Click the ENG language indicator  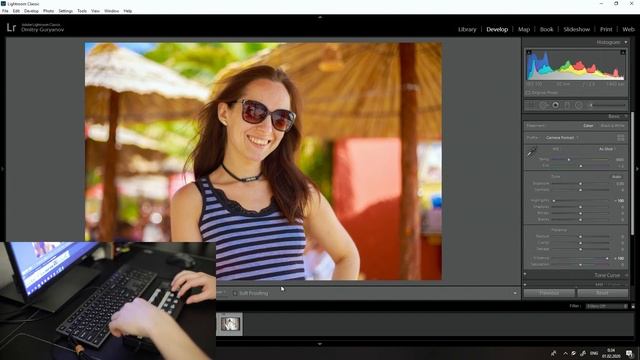[594, 353]
